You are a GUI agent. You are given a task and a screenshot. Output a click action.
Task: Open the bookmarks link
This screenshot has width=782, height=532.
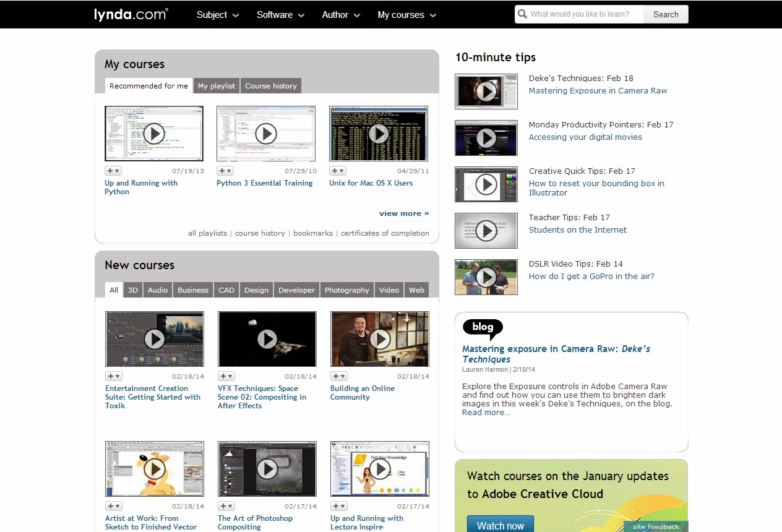[x=313, y=233]
